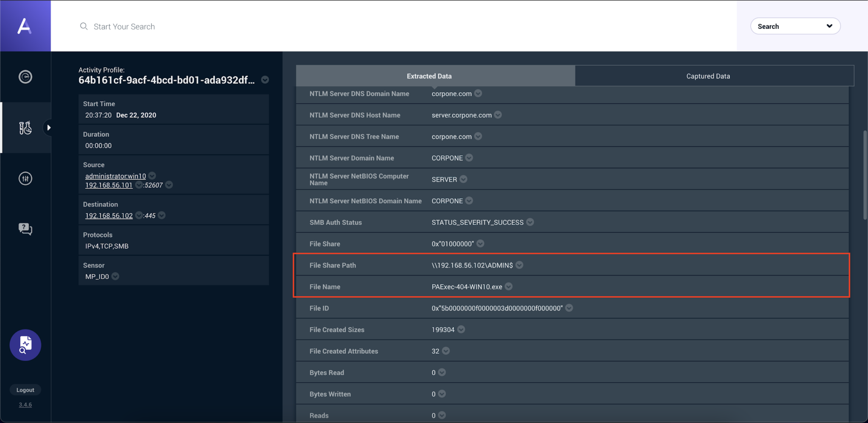Open the dashboard gauge icon in sidebar

pos(25,77)
